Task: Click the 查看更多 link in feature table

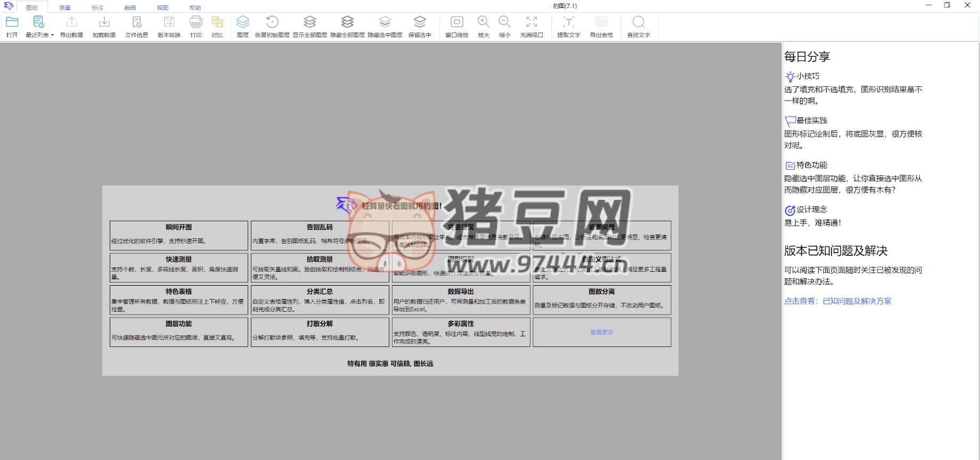Action: tap(601, 332)
